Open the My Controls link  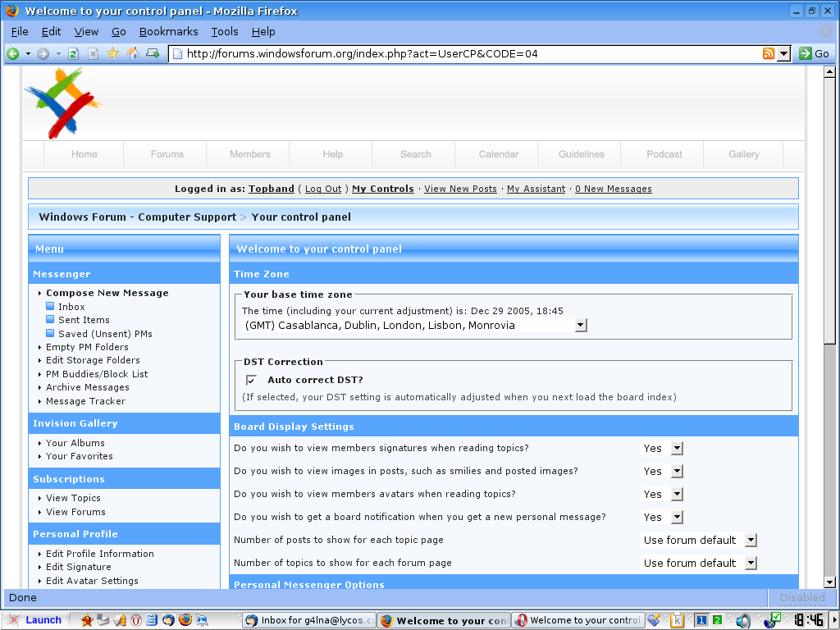pyautogui.click(x=383, y=189)
